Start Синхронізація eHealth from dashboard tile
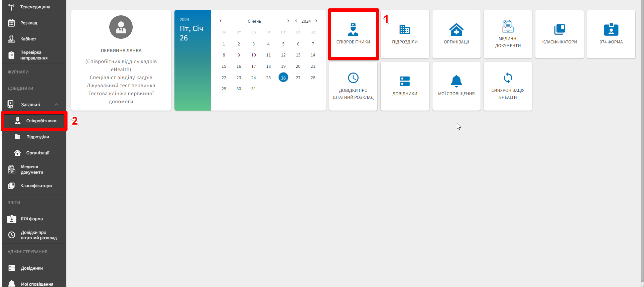644x287 pixels. 508,86
